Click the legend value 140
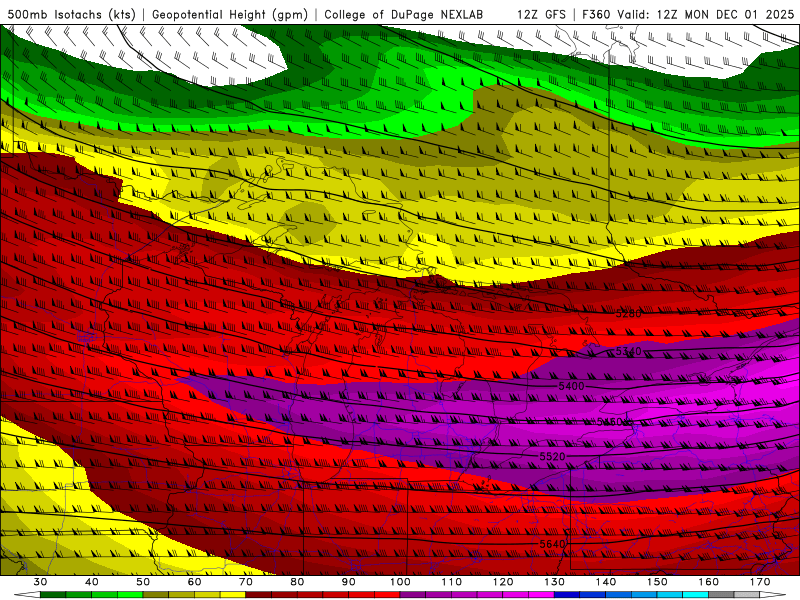The image size is (800, 600). [606, 582]
